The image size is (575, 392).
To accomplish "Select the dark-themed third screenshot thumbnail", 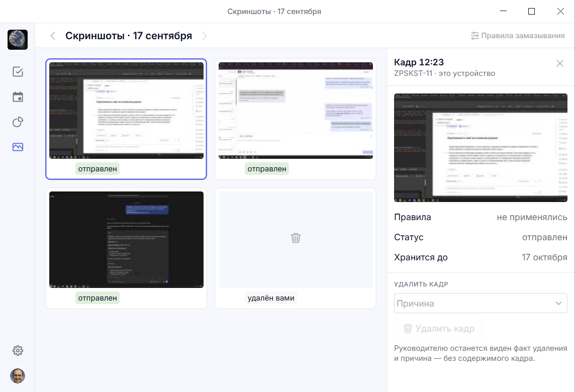I will click(x=126, y=239).
